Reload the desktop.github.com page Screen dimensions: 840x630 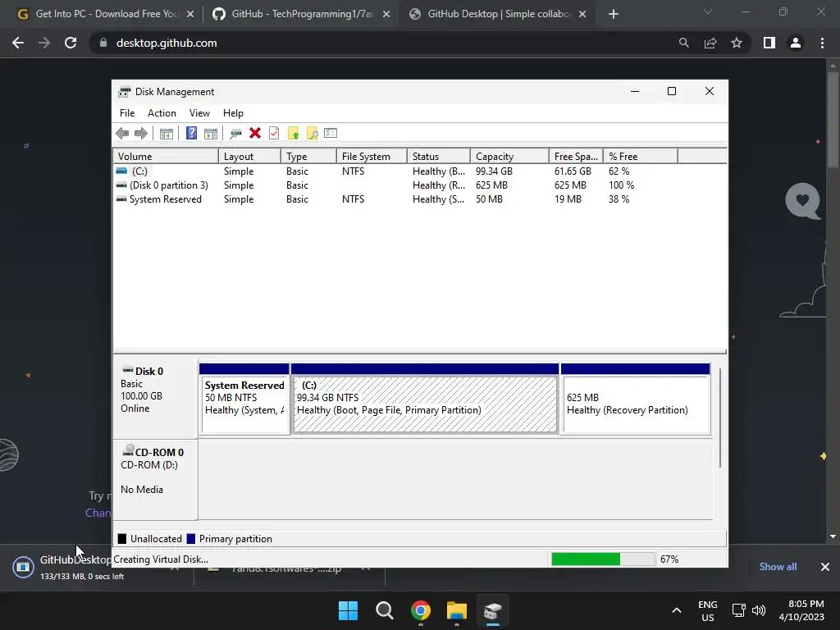[71, 43]
